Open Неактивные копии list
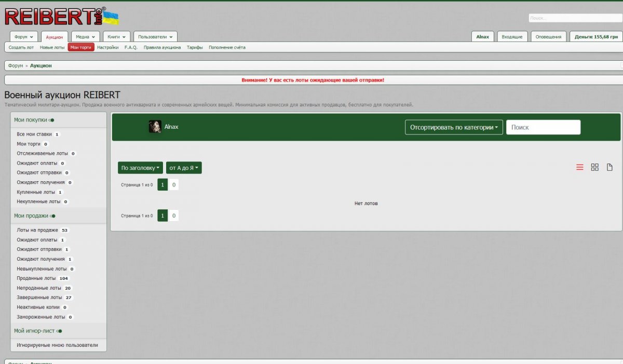The width and height of the screenshot is (623, 364). point(38,307)
